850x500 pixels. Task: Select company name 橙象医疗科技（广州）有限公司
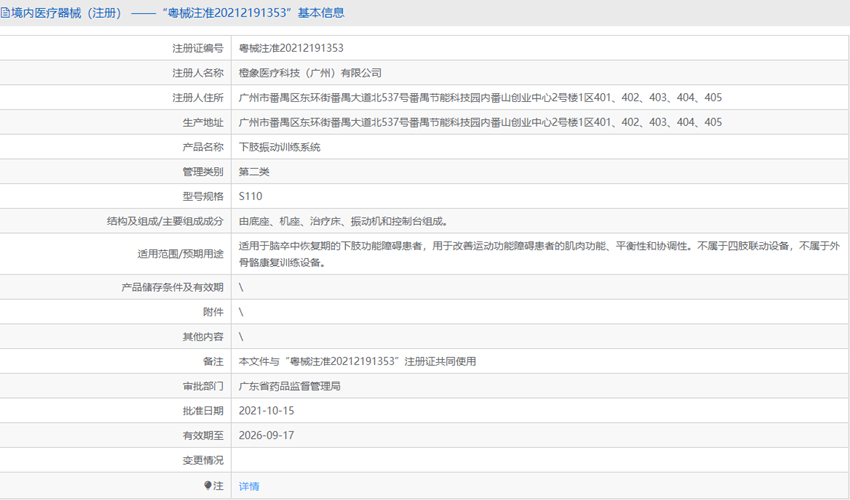tap(310, 73)
